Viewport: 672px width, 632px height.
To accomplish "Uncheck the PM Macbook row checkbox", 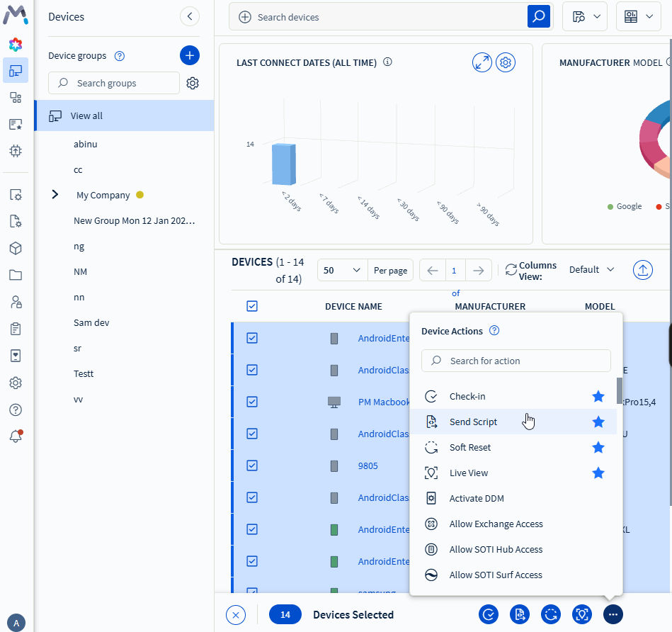I will click(x=252, y=402).
